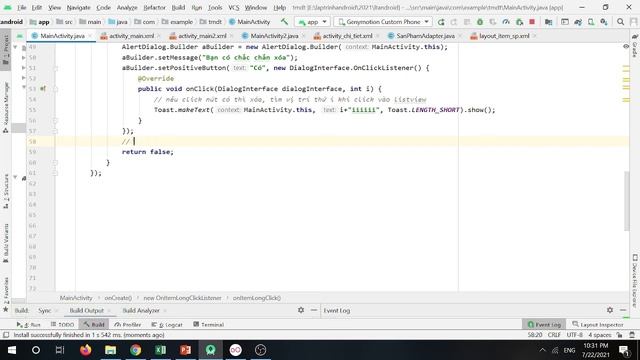Click the 58:20 cursor position indicator
This screenshot has height=360, width=640.
(535, 335)
